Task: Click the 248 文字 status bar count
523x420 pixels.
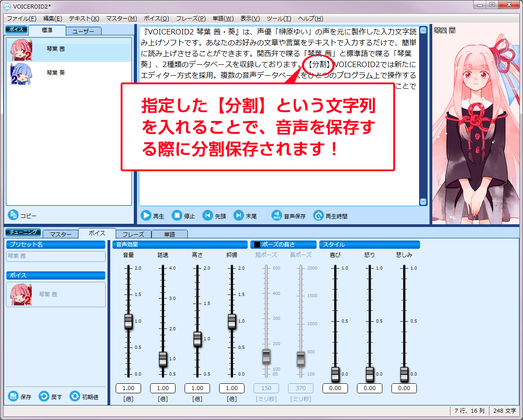Action: tap(505, 411)
